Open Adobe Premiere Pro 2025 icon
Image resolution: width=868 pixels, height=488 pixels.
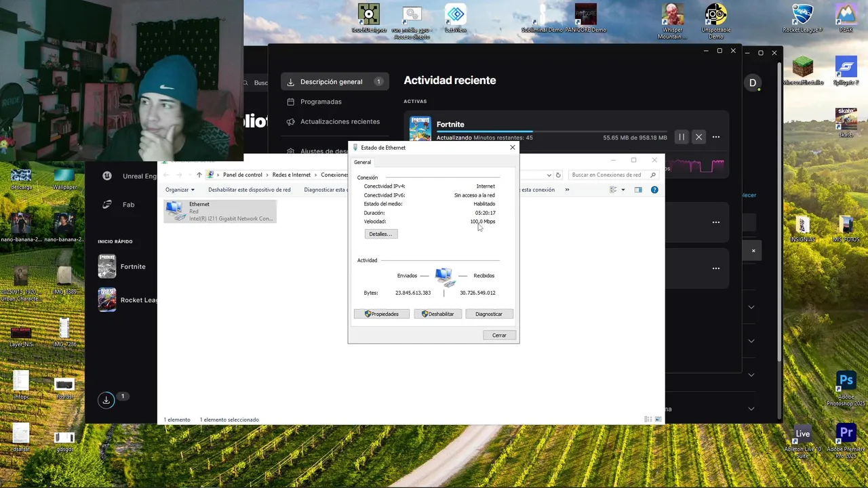tap(846, 441)
